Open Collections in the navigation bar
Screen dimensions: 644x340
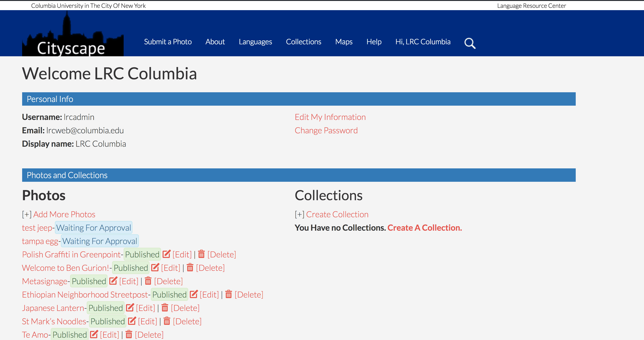coord(304,42)
